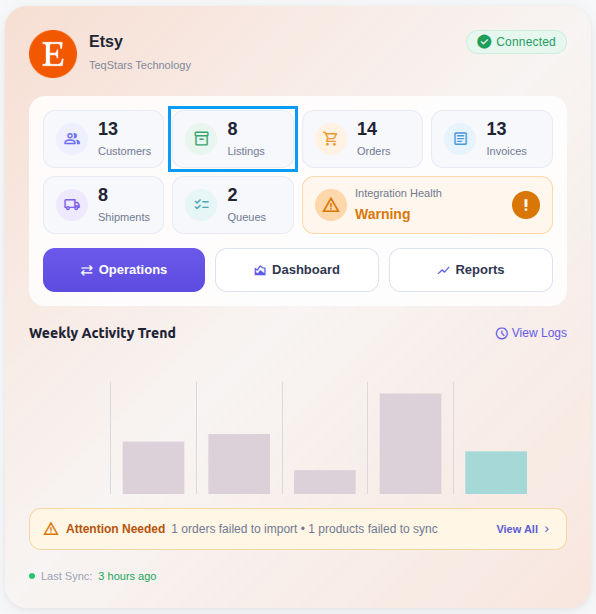This screenshot has width=596, height=614.
Task: Click the Orders shopping cart icon
Action: click(x=331, y=139)
